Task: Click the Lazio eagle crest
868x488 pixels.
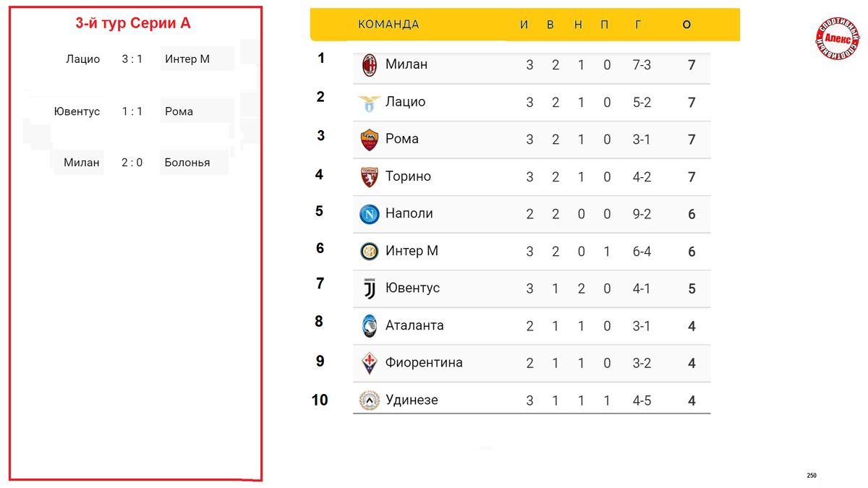Action: [370, 103]
